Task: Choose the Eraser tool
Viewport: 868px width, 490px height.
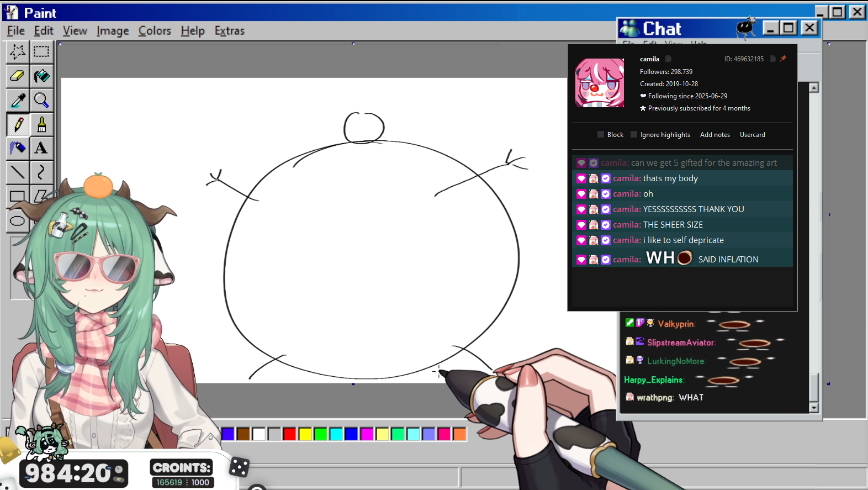Action: tap(18, 76)
